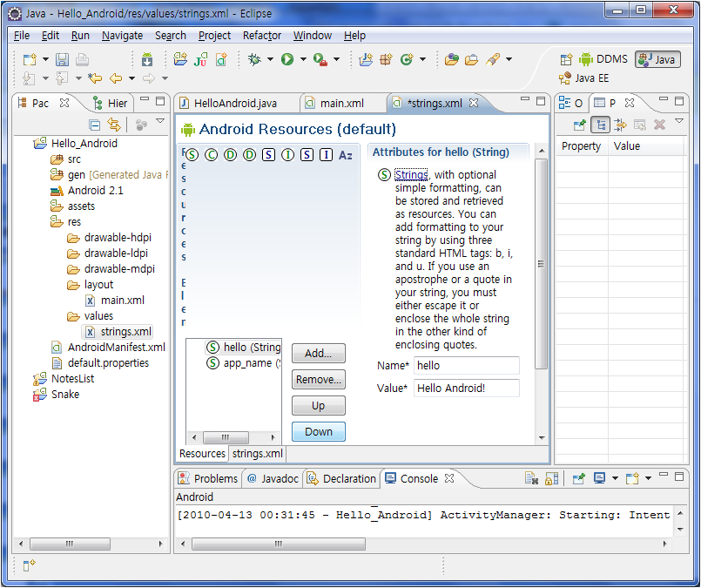701x588 pixels.
Task: Toggle the Scroll Lock icon in the Console
Action: point(552,478)
